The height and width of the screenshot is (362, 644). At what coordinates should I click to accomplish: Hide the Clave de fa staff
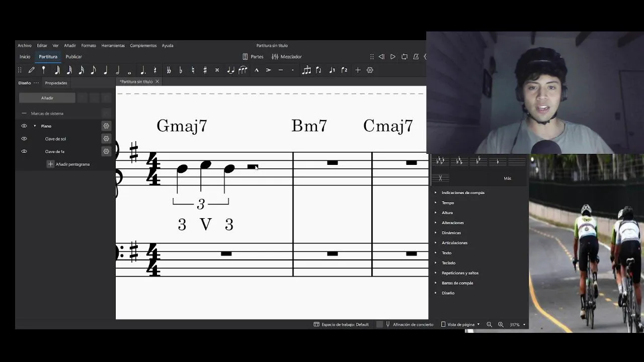point(24,151)
